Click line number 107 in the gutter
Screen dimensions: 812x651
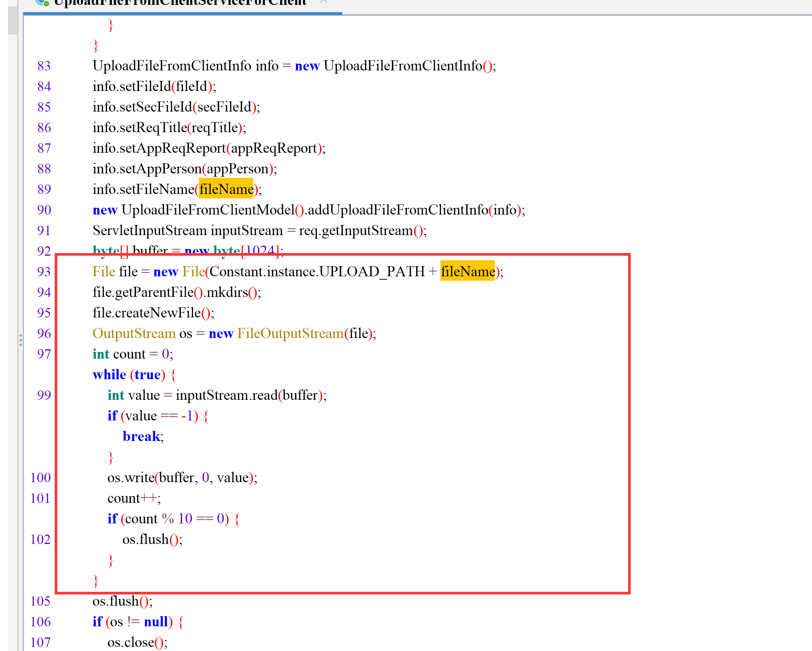point(40,642)
